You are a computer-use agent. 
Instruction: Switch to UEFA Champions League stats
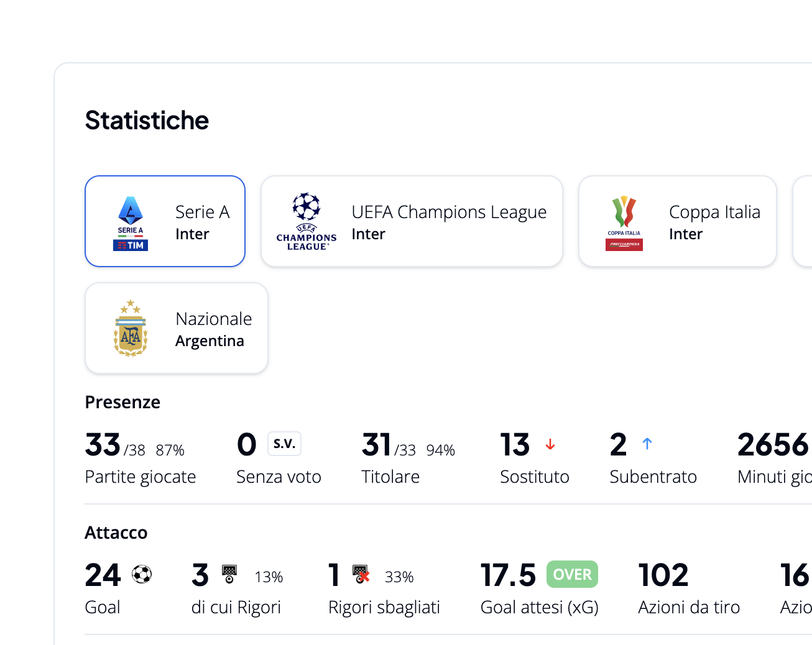click(x=412, y=221)
